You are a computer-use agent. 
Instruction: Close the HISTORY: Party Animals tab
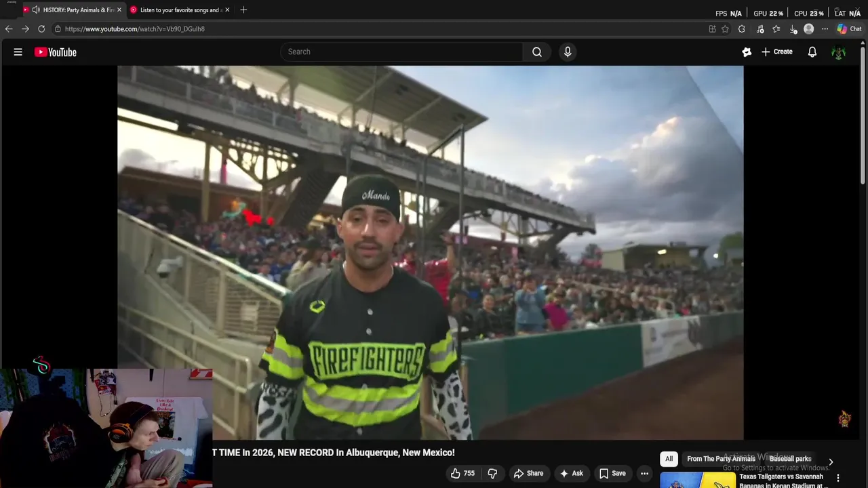pyautogui.click(x=119, y=10)
